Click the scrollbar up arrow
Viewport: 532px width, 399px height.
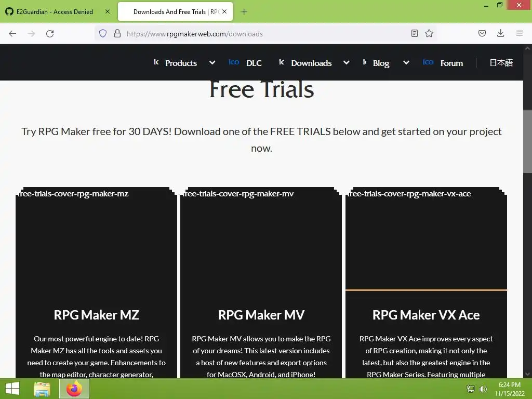527,48
